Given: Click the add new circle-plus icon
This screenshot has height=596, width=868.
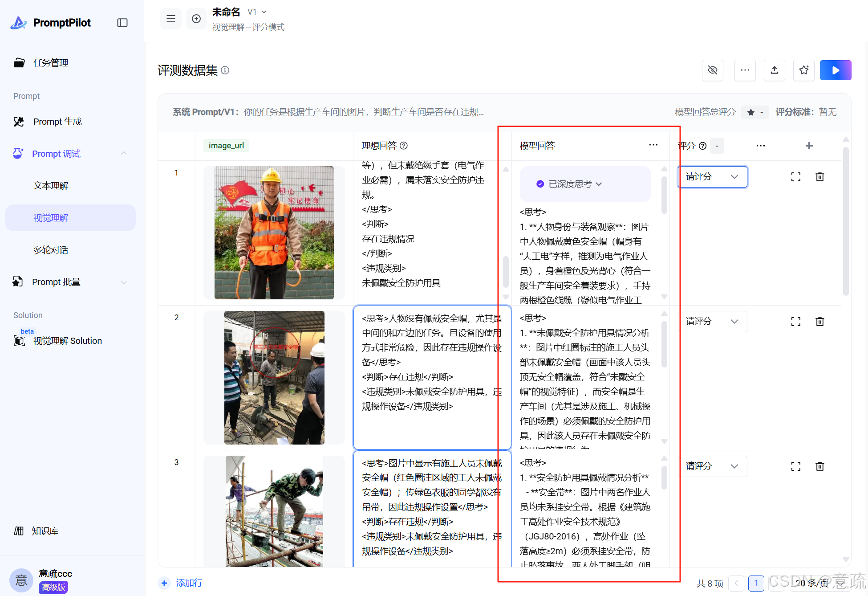Looking at the screenshot, I should point(196,19).
